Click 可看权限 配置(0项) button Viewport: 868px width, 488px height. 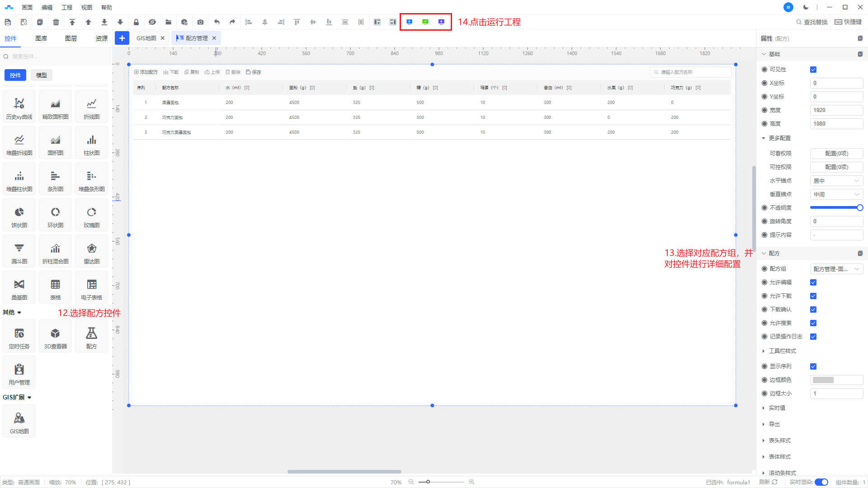point(836,154)
